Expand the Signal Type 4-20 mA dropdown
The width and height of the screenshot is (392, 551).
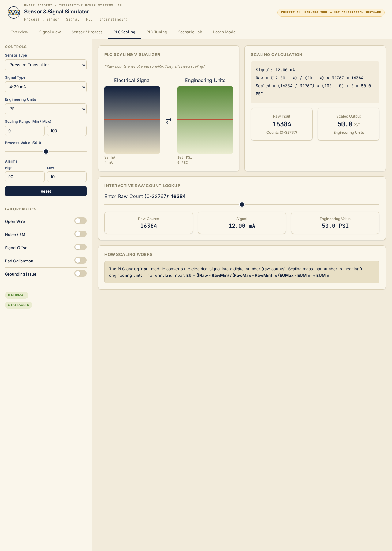46,87
